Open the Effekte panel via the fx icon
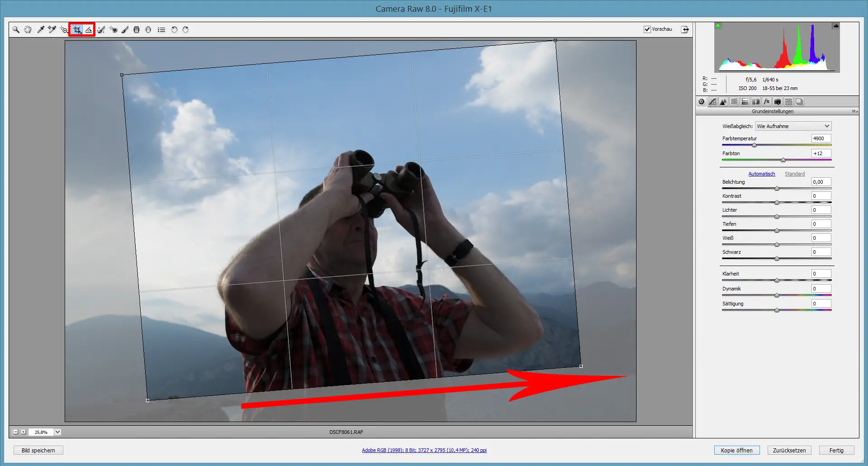 (766, 101)
